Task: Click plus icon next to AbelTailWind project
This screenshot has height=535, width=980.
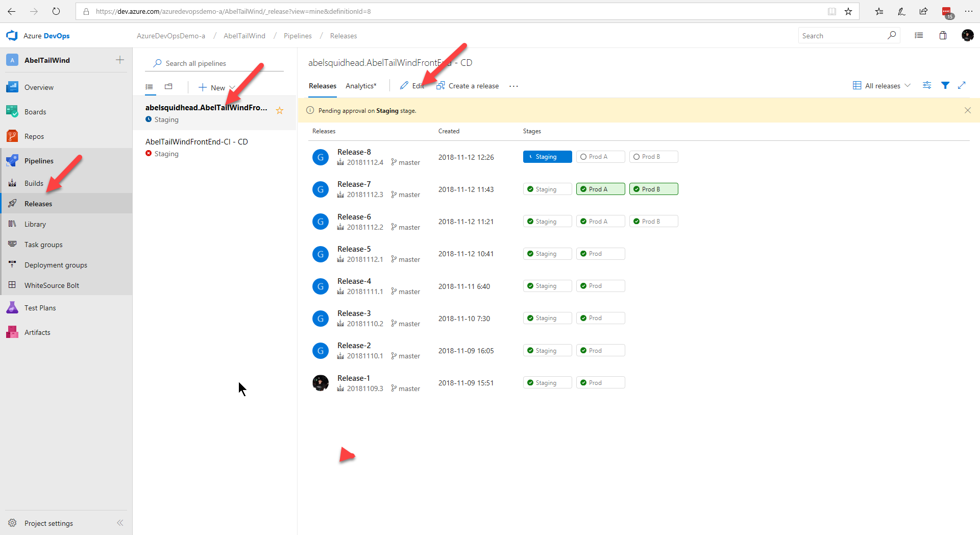Action: pyautogui.click(x=120, y=60)
